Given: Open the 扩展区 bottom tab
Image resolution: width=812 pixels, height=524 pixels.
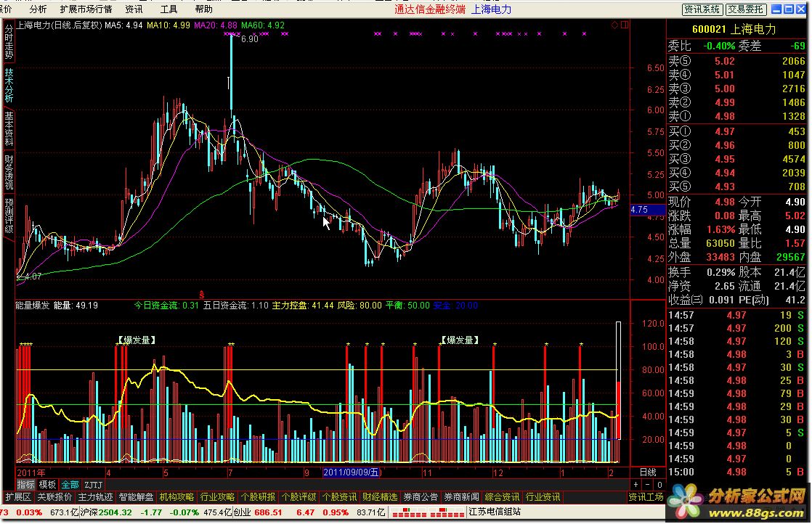Looking at the screenshot, I should 18,497.
